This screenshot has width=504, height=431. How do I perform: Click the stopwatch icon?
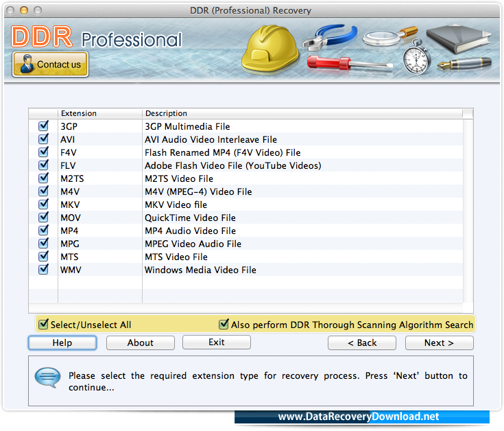[x=416, y=57]
